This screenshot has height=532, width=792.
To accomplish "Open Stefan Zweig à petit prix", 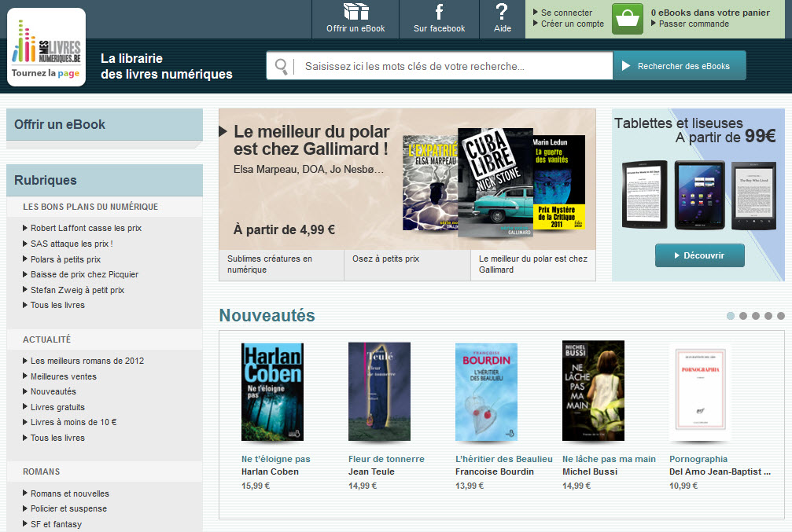I will coord(77,290).
